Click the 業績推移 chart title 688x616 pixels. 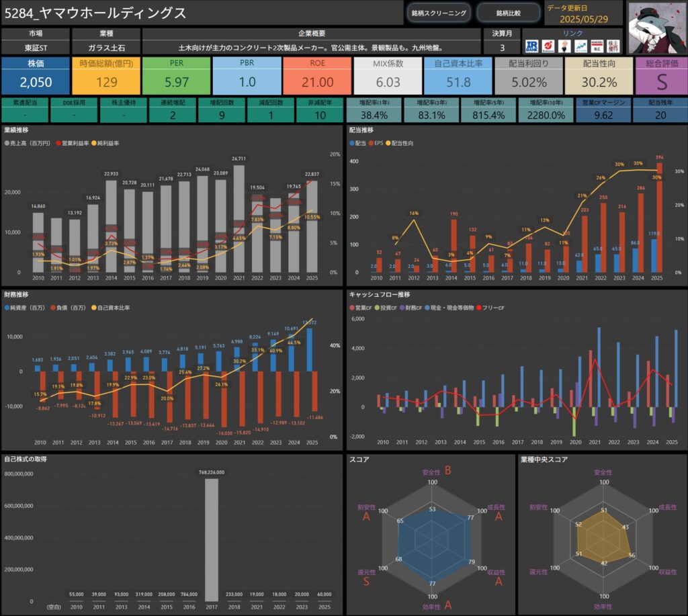pos(16,130)
